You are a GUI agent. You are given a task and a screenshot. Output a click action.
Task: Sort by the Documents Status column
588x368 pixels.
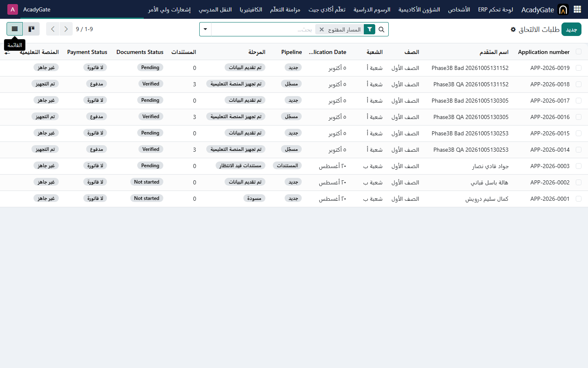(x=140, y=52)
